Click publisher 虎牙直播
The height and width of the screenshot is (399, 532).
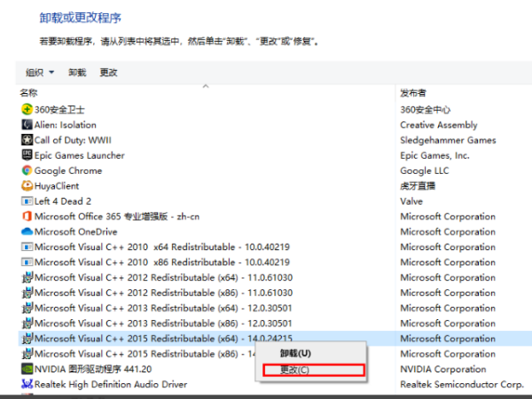tap(418, 186)
